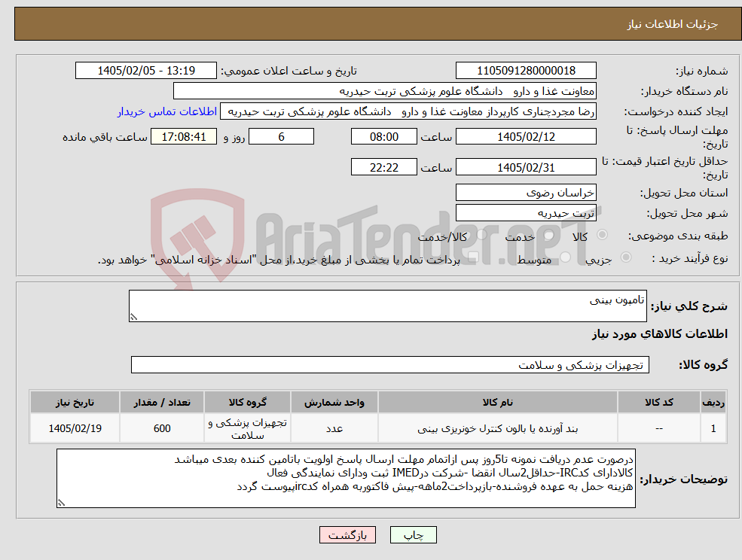The width and height of the screenshot is (742, 560).
Task: Click the نام کالا column header
Action: tap(497, 402)
